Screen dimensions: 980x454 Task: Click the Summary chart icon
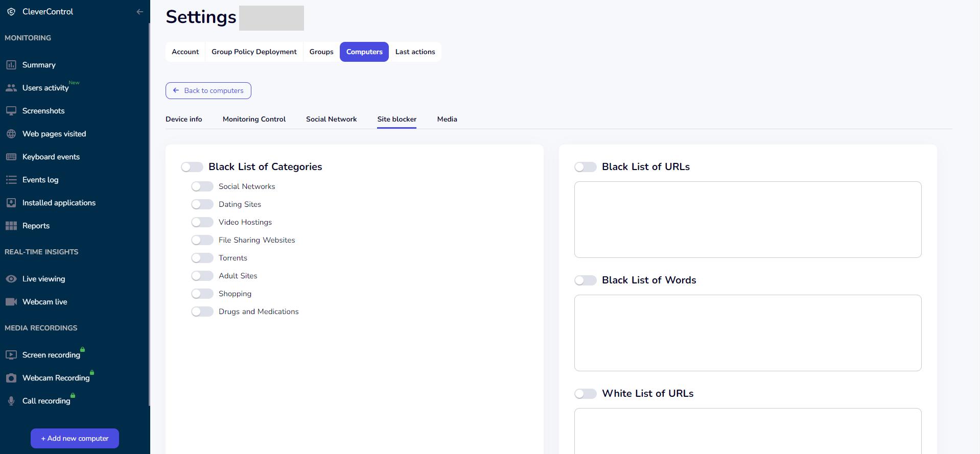11,65
